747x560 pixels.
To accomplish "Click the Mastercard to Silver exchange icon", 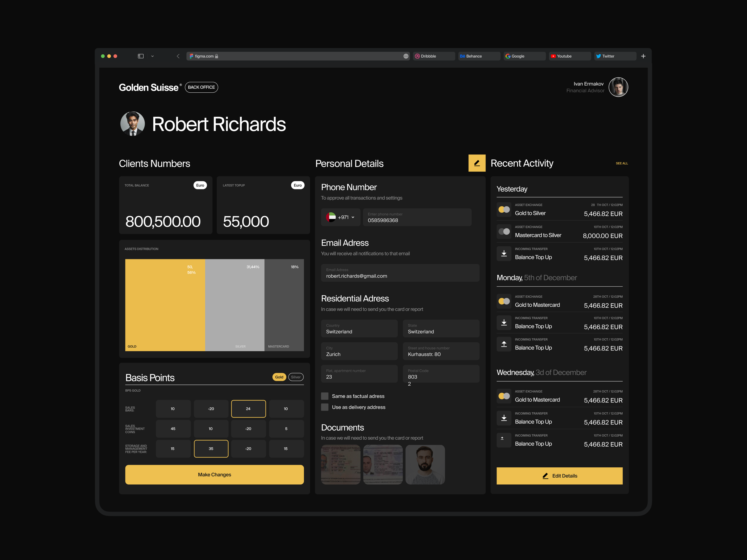I will click(504, 231).
